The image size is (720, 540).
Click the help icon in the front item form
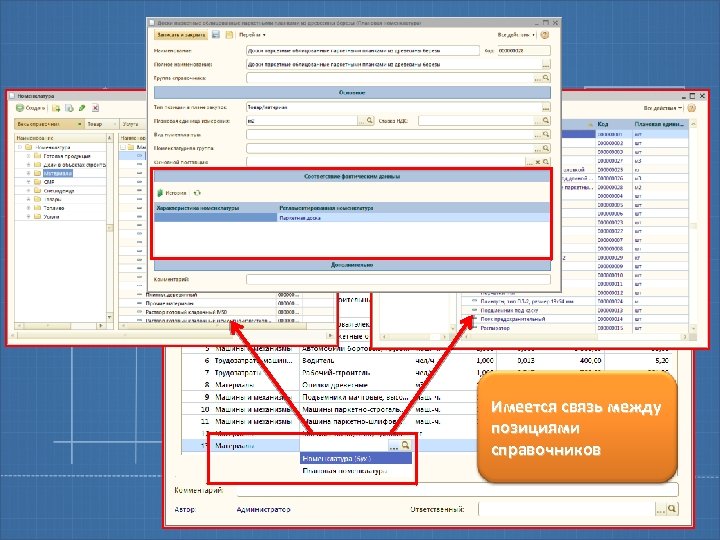pos(545,35)
